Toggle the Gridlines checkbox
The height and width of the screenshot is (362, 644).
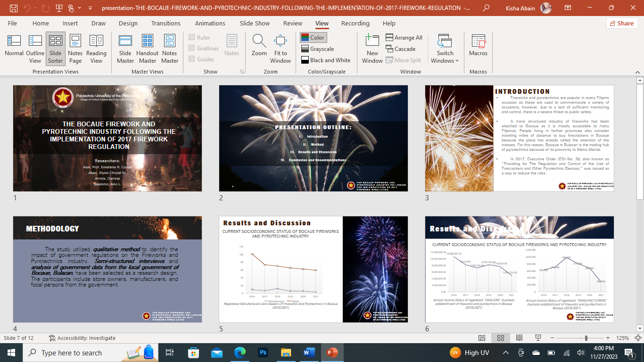pos(204,48)
